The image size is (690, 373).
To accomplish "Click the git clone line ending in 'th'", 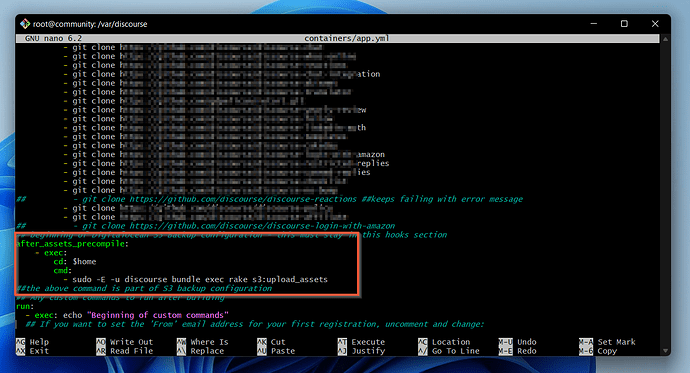I will (215, 128).
